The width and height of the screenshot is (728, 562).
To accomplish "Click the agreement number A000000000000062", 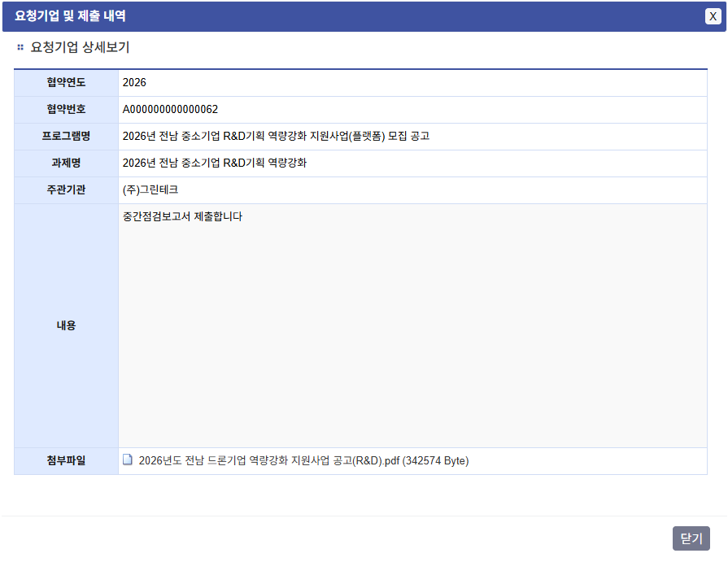I will [x=170, y=109].
